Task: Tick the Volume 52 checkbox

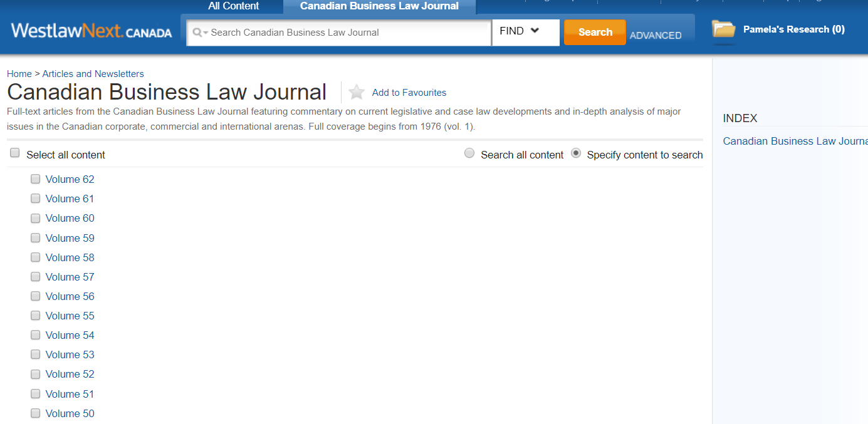Action: tap(36, 374)
